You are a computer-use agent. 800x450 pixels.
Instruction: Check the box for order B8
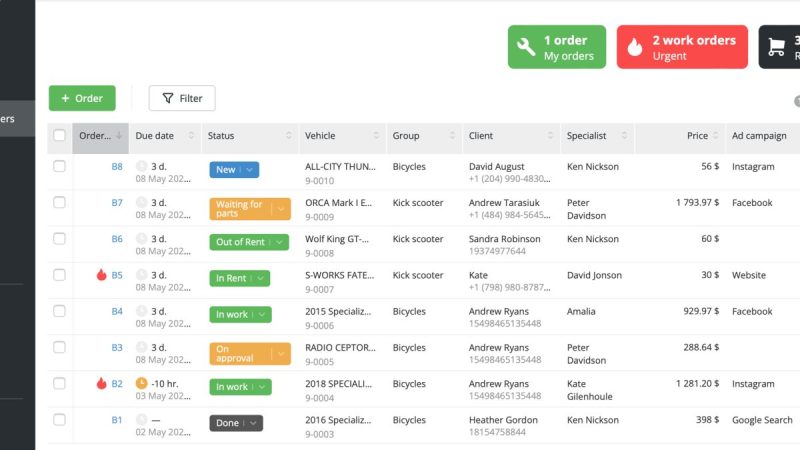(x=59, y=166)
